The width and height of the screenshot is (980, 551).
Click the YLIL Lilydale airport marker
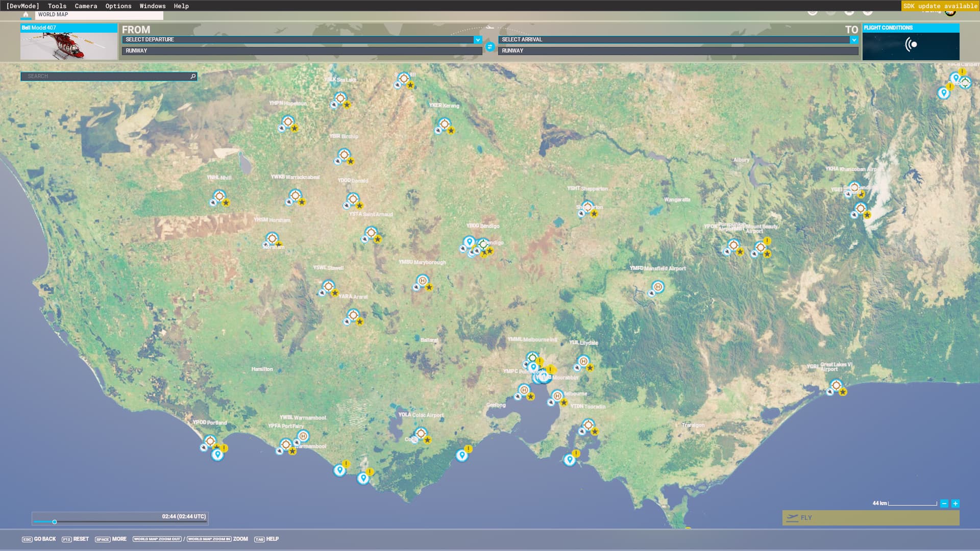[583, 361]
